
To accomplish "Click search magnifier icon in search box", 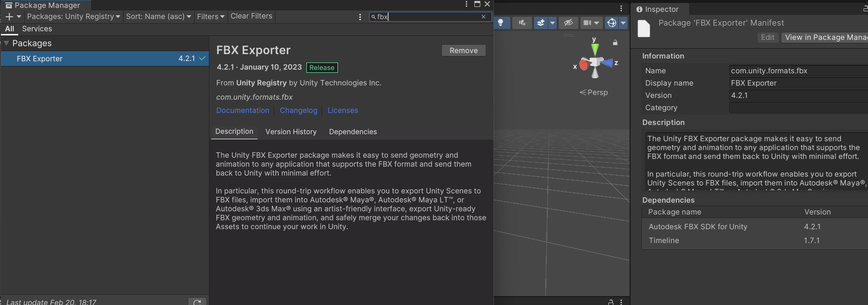I will click(373, 17).
